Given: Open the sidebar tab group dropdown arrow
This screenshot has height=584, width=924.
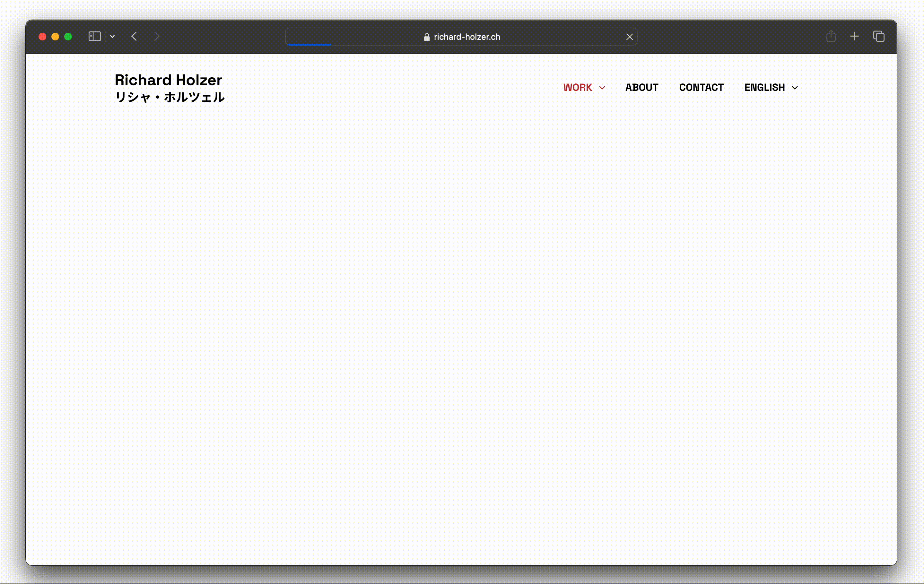Looking at the screenshot, I should (112, 37).
